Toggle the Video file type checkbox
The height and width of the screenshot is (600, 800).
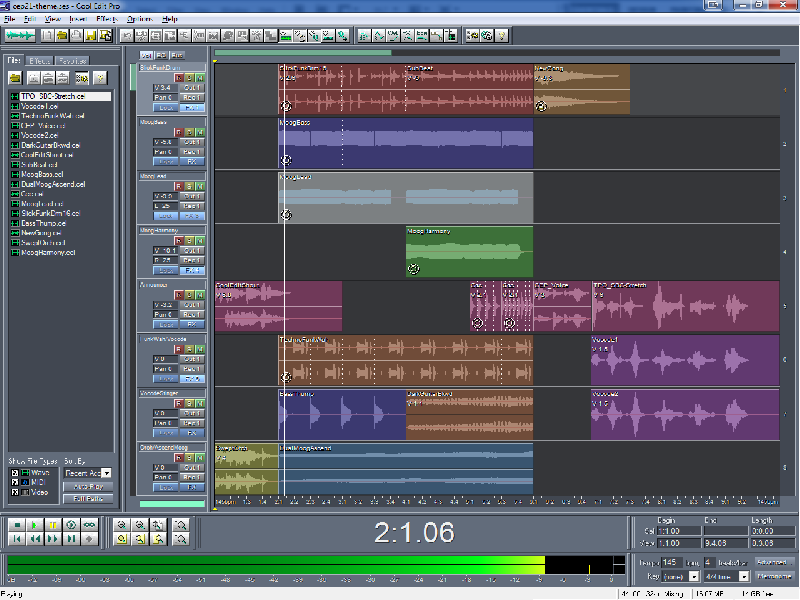[15, 492]
